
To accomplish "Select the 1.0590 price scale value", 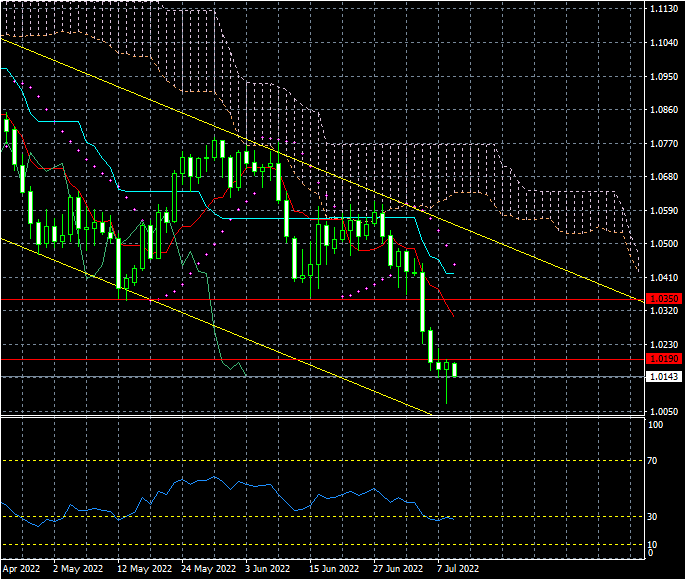I will tap(664, 210).
